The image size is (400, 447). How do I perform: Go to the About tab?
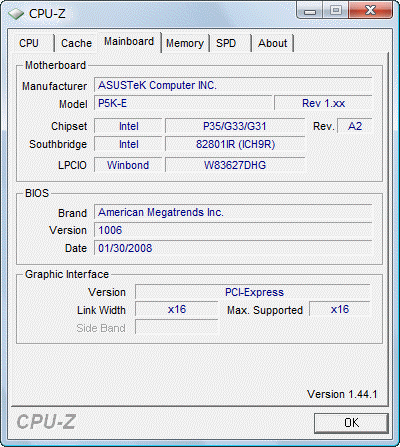point(272,43)
